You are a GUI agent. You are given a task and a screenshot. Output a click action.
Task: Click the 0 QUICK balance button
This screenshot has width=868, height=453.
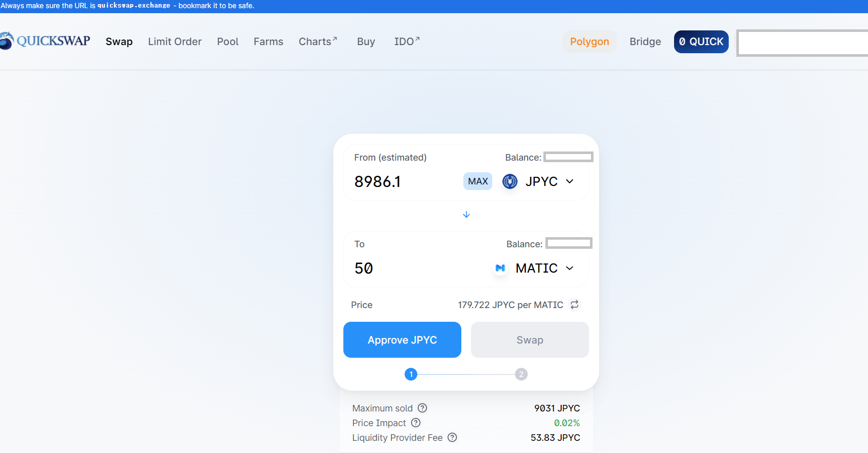[x=701, y=42]
